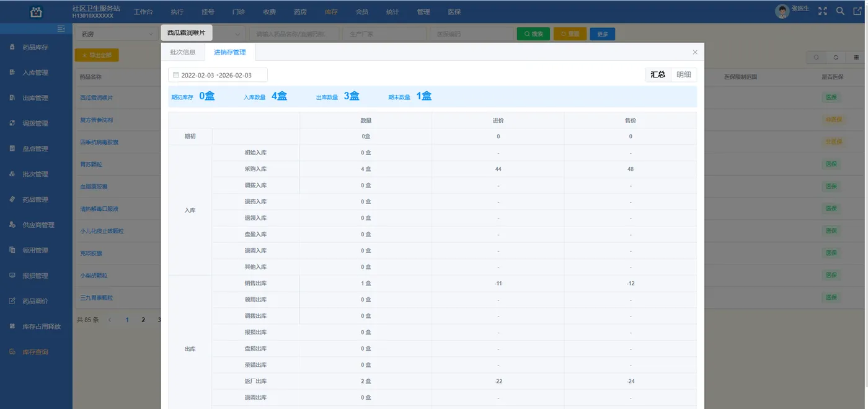Open the 复方苦参洗剂 drug link

coord(96,120)
